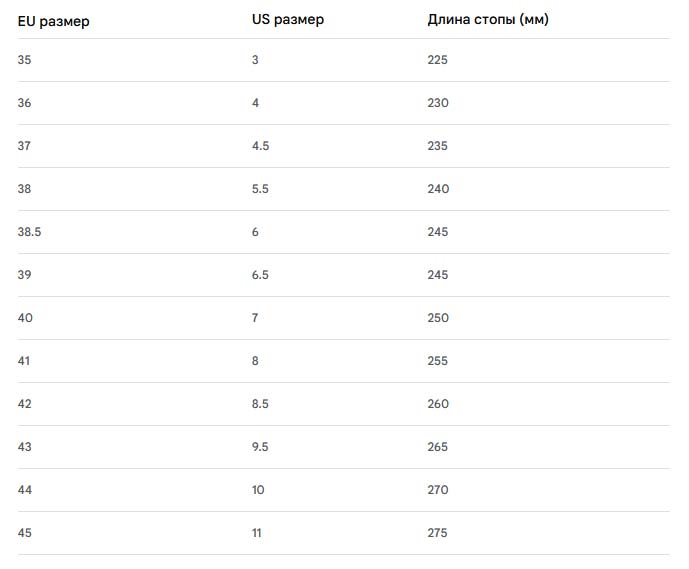Select foot length 250 cell
Image resolution: width=689 pixels, height=569 pixels.
pyautogui.click(x=437, y=318)
